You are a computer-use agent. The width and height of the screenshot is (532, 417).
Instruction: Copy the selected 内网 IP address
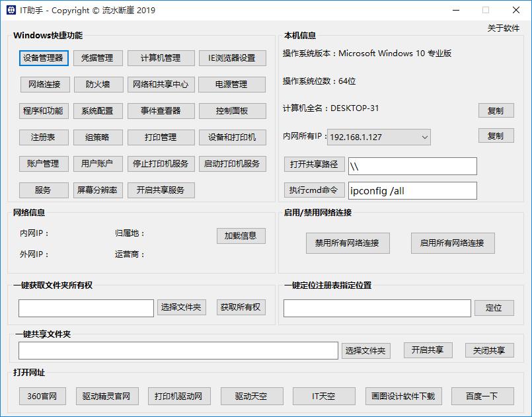point(496,135)
